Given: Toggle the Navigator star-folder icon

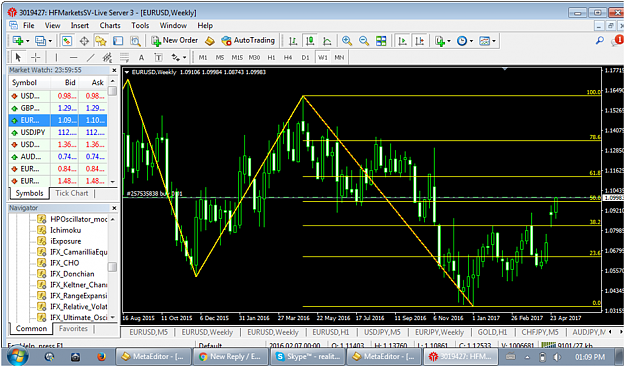Looking at the screenshot, I should 100,41.
